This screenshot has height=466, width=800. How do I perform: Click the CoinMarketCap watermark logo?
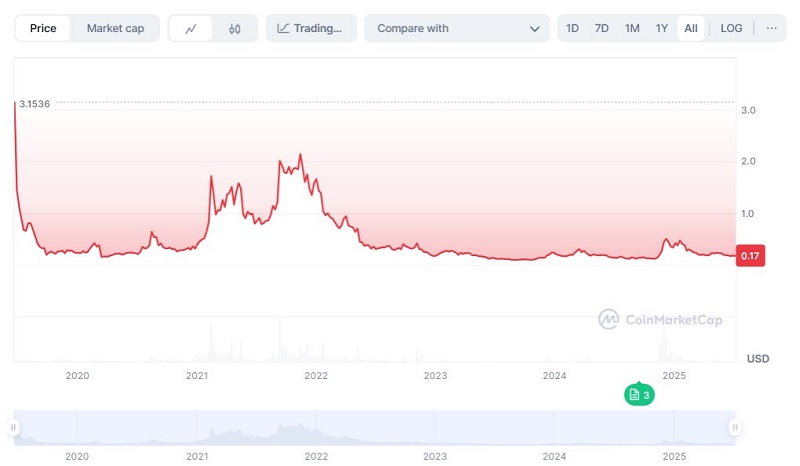coord(660,320)
